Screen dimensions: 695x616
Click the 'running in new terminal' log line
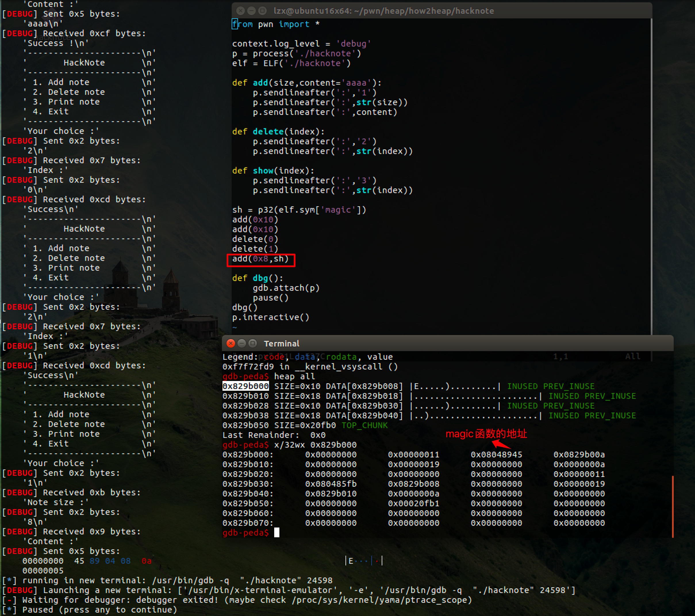click(x=167, y=580)
